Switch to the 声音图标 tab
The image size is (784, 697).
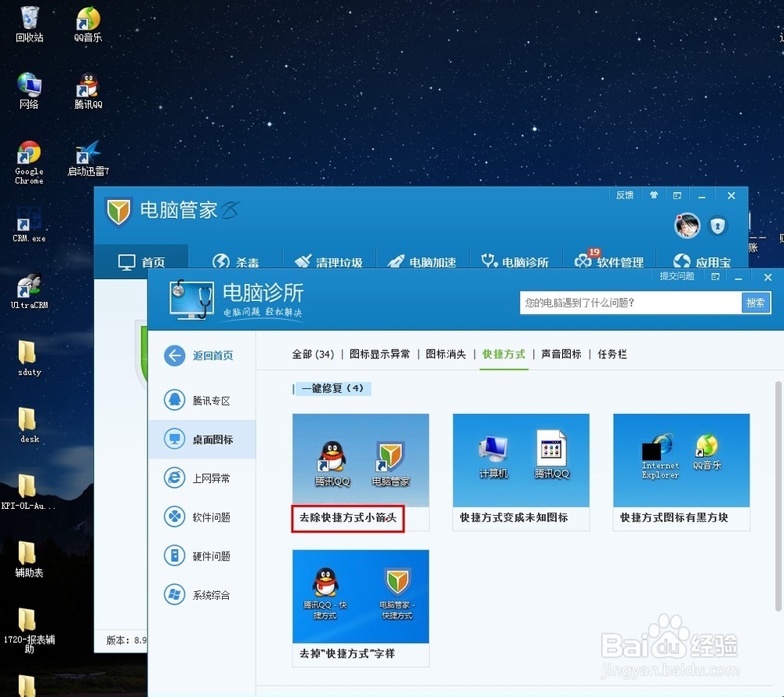561,354
